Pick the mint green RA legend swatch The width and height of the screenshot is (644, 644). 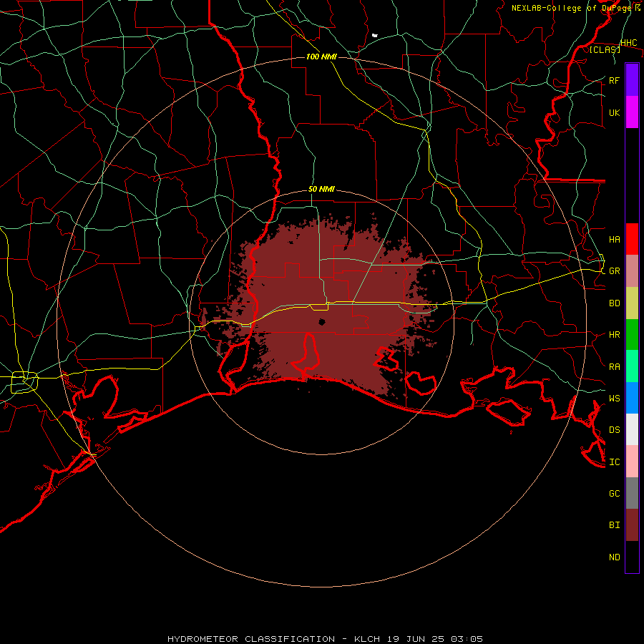(632, 366)
